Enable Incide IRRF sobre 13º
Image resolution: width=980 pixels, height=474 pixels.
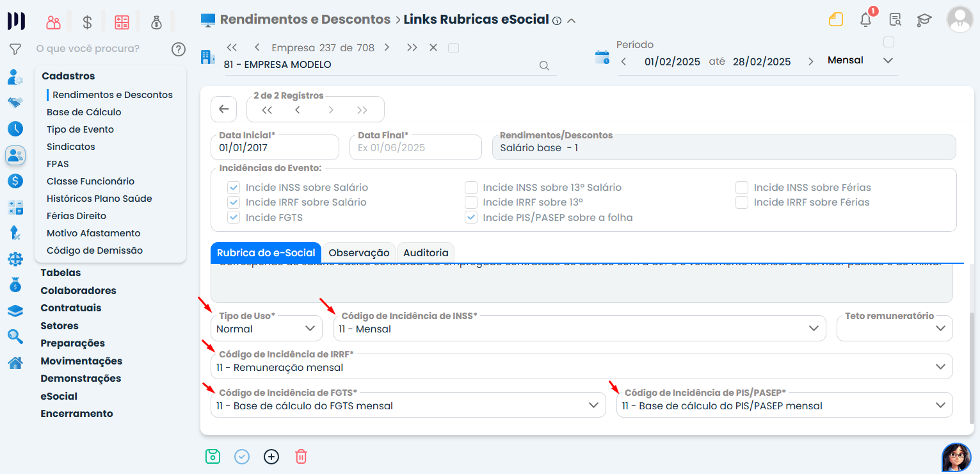(x=471, y=202)
